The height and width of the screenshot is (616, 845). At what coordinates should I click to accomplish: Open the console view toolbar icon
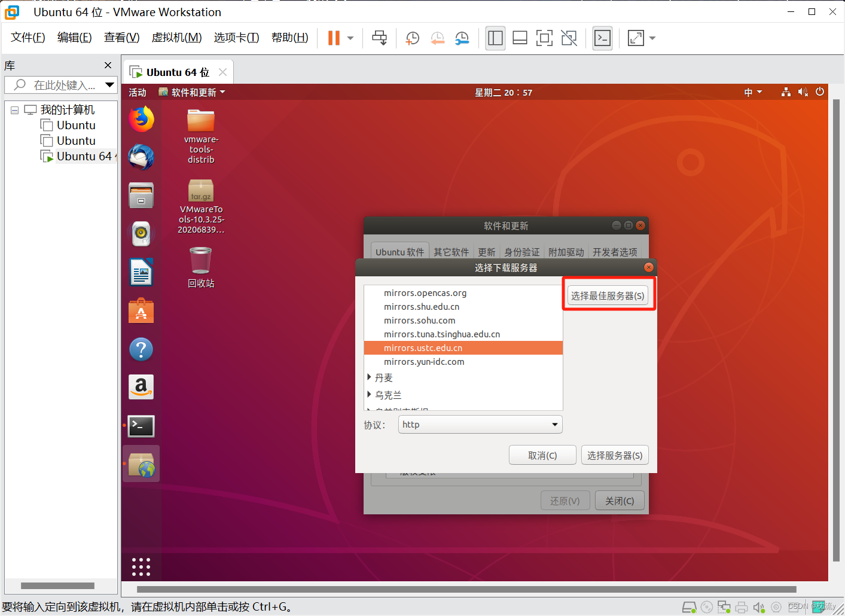pyautogui.click(x=602, y=38)
